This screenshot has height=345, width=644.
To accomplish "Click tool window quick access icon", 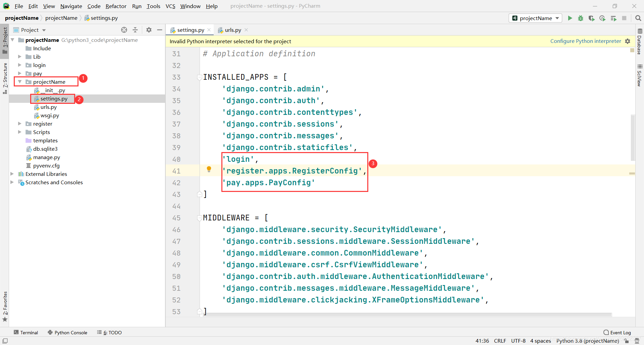I will pyautogui.click(x=5, y=341).
